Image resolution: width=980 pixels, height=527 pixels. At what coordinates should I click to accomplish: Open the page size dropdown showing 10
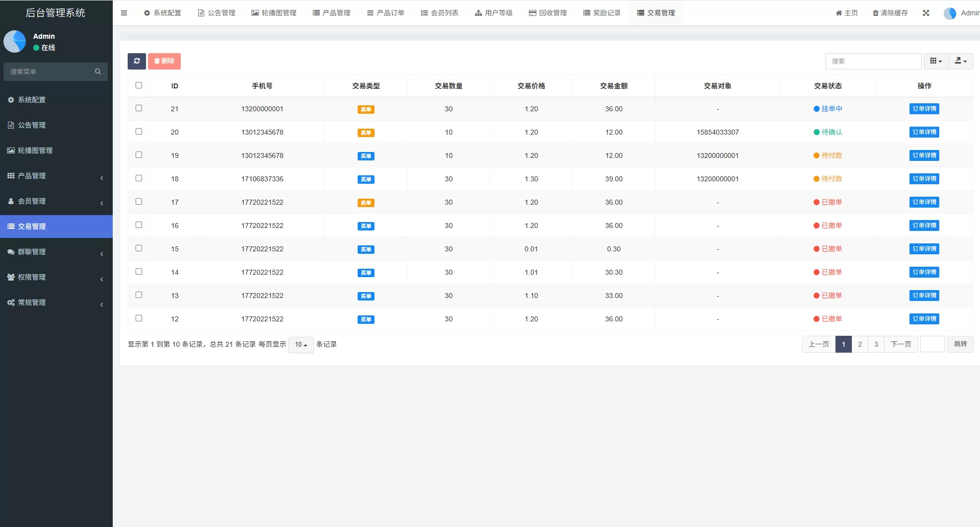coord(300,344)
